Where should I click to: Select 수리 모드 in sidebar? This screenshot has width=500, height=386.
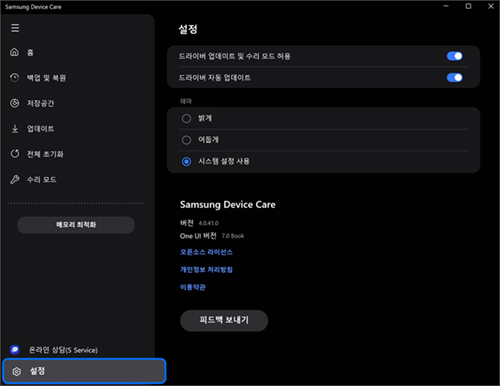(x=42, y=180)
